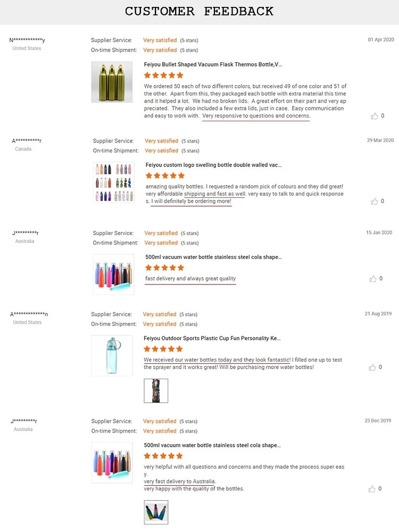Like the 21 Aug 2019 review
Viewport: 399px width, 532px height.
tap(372, 367)
